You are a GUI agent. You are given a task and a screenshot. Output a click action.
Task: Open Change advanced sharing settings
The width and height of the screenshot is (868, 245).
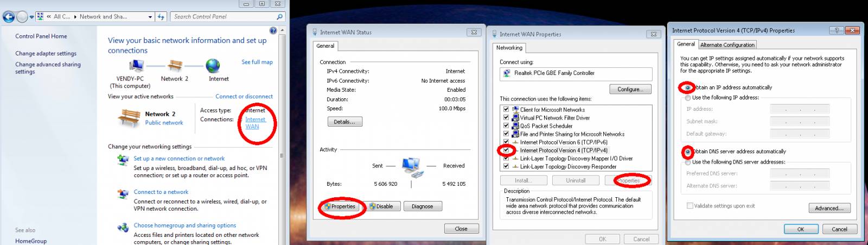pos(48,68)
